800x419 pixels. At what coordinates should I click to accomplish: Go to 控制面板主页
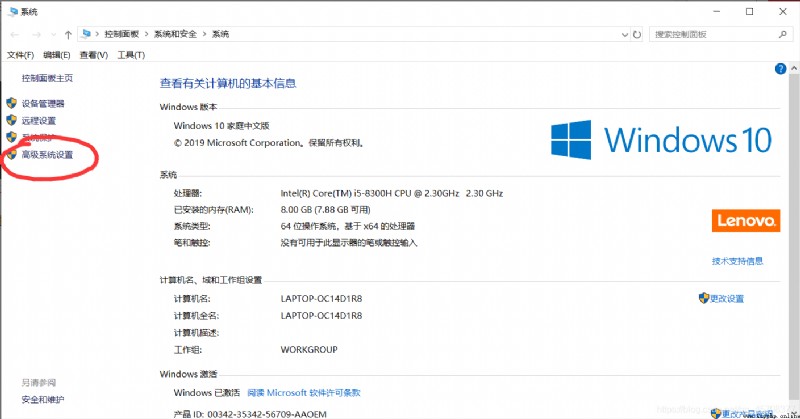pyautogui.click(x=47, y=78)
